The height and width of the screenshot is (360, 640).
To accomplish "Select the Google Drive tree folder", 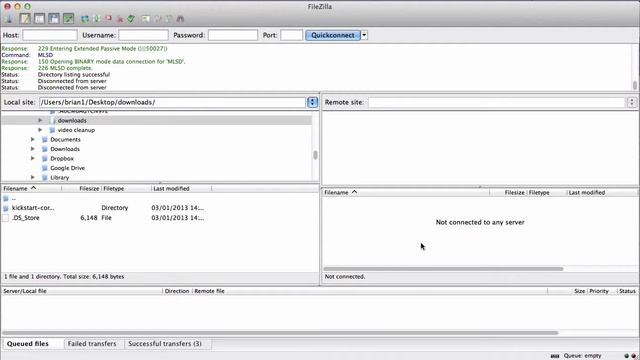I will (x=67, y=168).
